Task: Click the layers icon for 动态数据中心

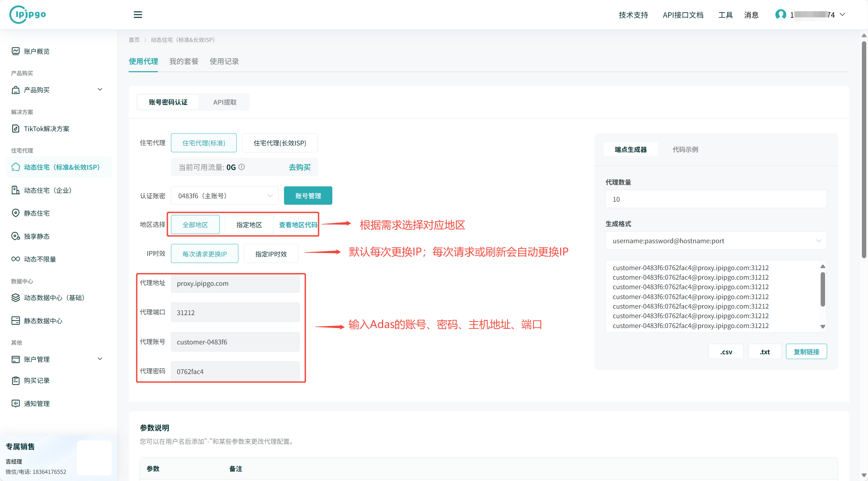Action: click(x=16, y=297)
